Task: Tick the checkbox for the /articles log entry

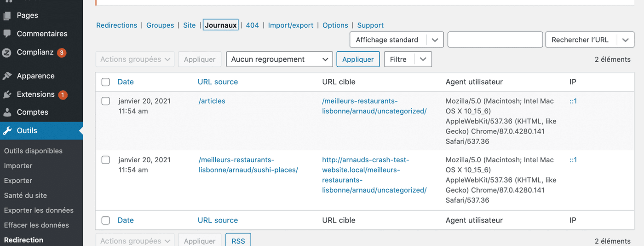Action: [x=106, y=101]
